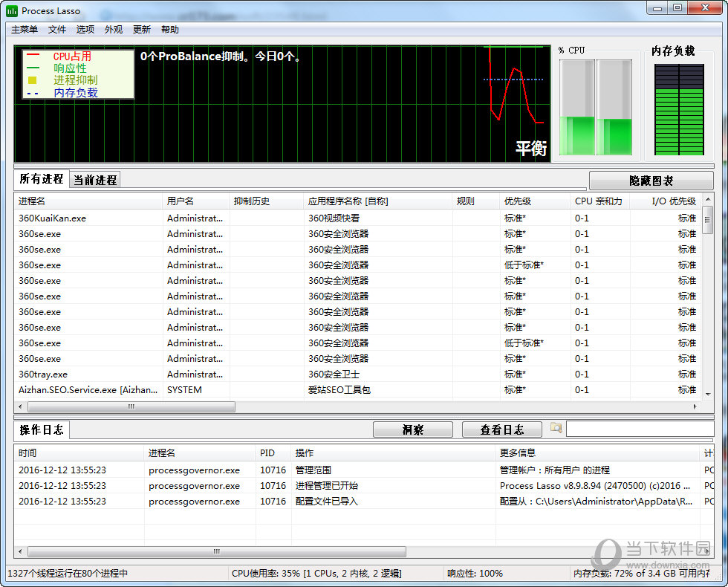Select the 配置文件已导入 log entry

363,502
